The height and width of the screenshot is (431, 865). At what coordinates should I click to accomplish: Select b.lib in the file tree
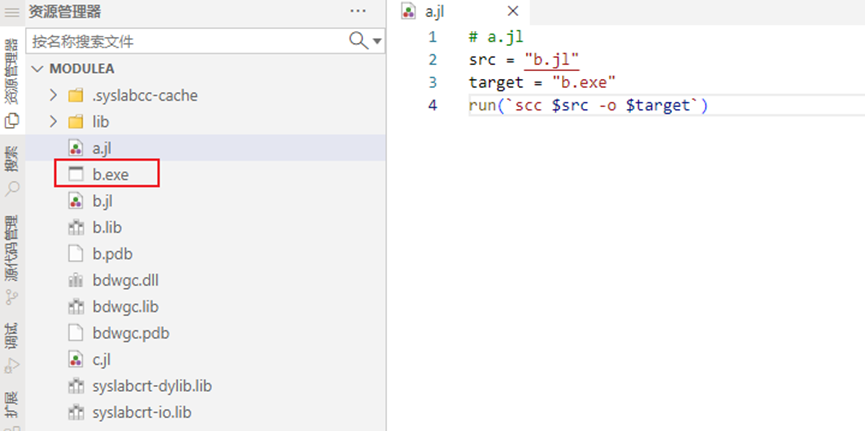(205, 227)
